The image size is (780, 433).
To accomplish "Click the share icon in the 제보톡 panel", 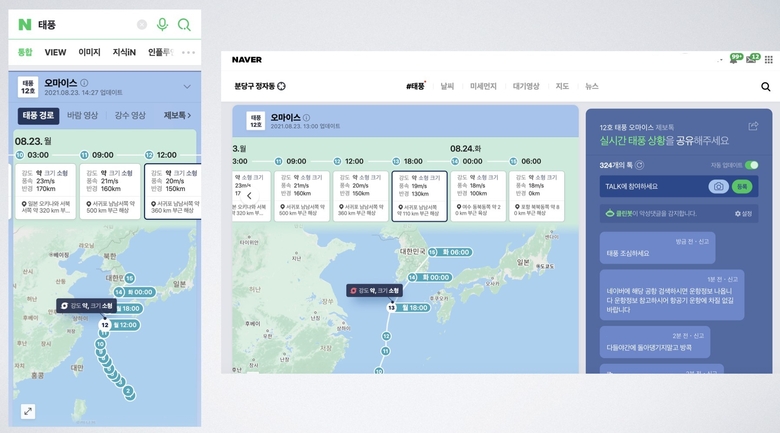I will (x=753, y=126).
